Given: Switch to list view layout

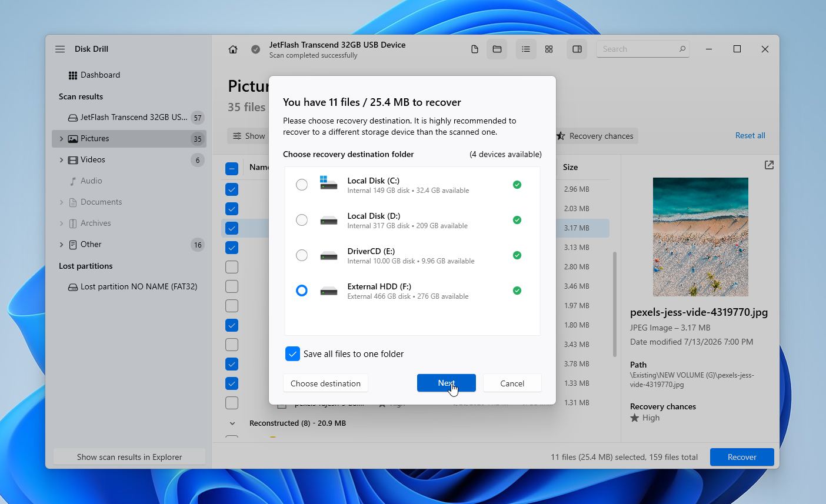Looking at the screenshot, I should [x=526, y=49].
